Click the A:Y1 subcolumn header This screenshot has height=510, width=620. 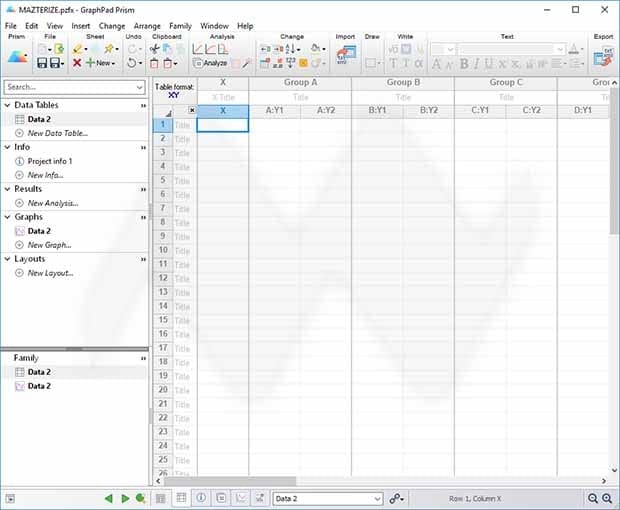tap(274, 110)
